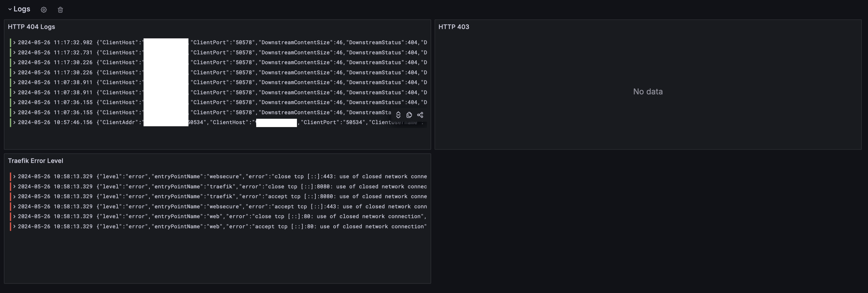Click the red level bar of web close error
868x293 pixels.
click(10, 217)
